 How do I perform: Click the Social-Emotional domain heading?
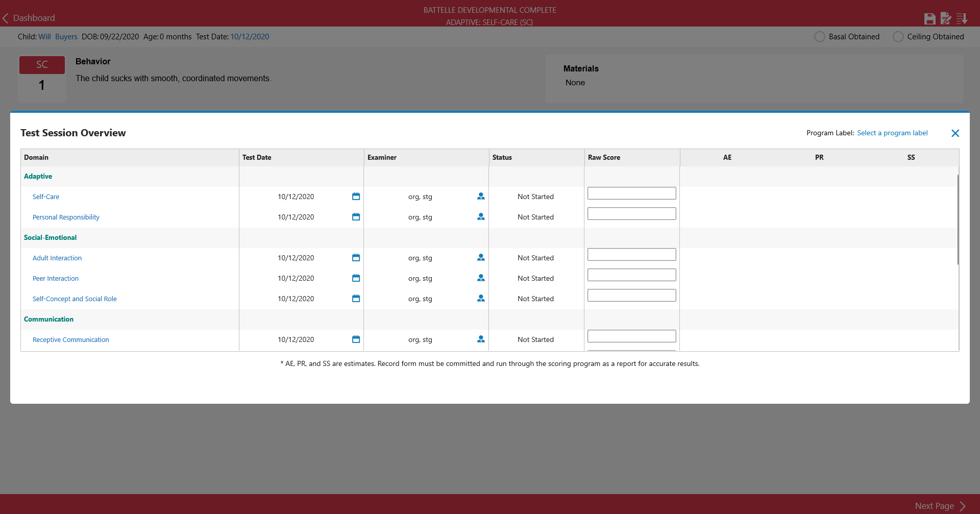pyautogui.click(x=50, y=238)
